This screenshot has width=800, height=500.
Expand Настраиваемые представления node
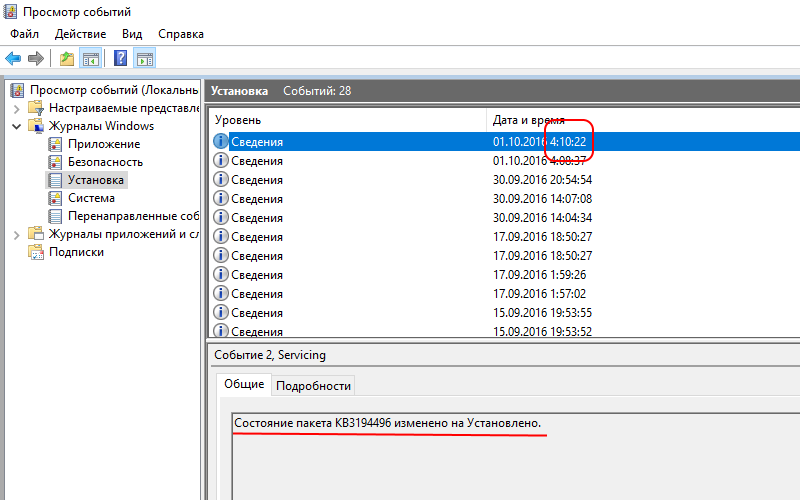click(x=17, y=108)
